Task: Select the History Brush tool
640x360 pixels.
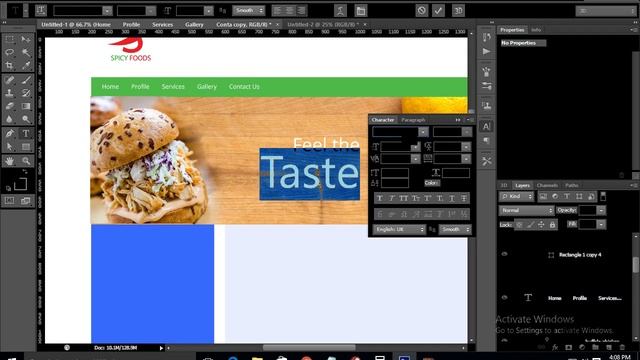Action: (x=26, y=93)
